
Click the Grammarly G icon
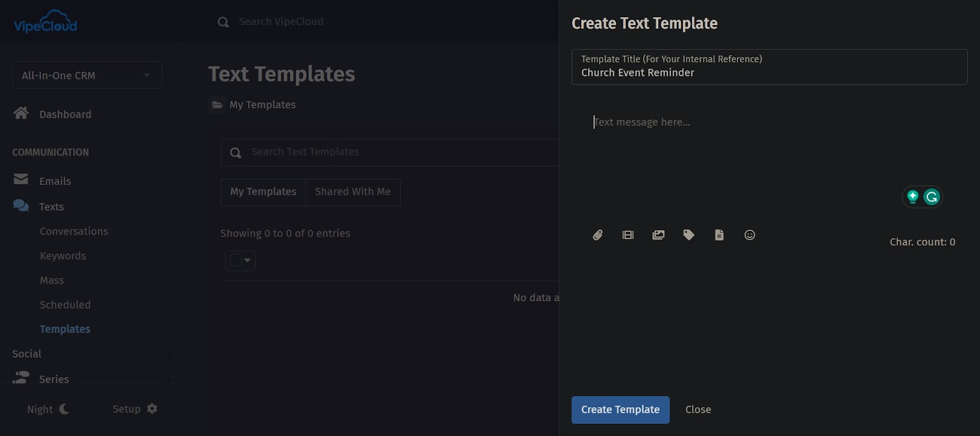coord(932,197)
